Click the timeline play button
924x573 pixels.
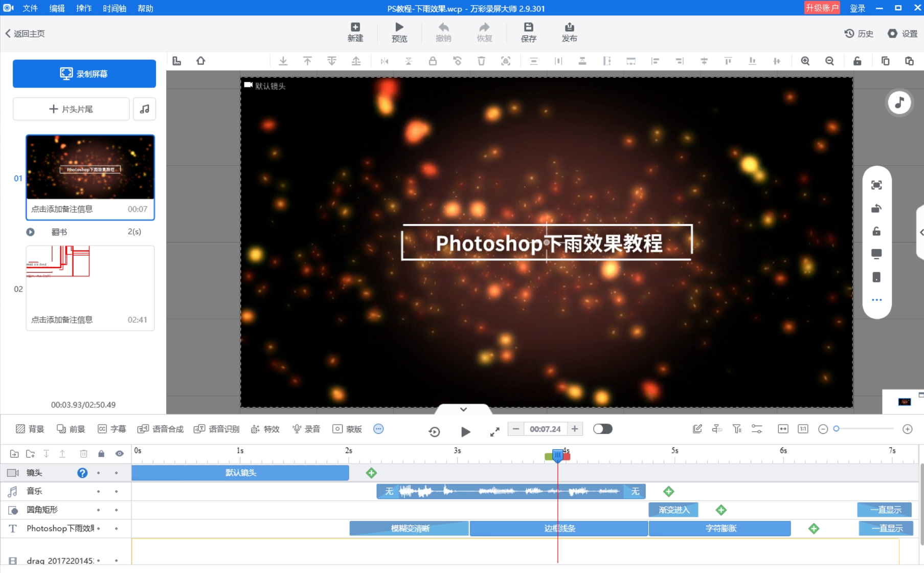465,432
